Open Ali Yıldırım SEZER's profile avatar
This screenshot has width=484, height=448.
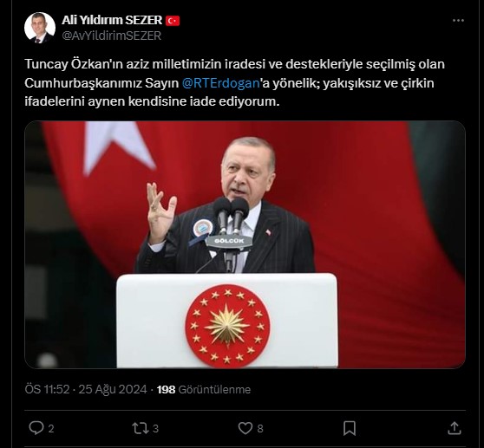point(40,28)
